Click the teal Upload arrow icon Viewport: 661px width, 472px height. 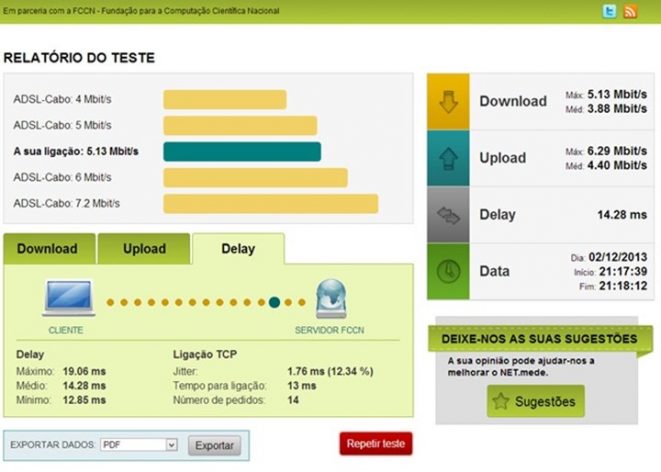coord(448,158)
